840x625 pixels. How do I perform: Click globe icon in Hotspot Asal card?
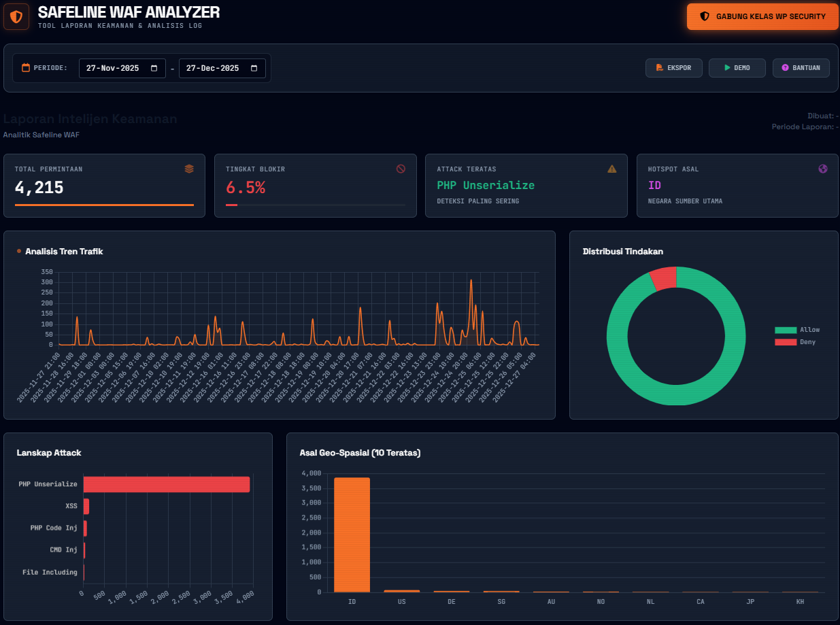(823, 169)
